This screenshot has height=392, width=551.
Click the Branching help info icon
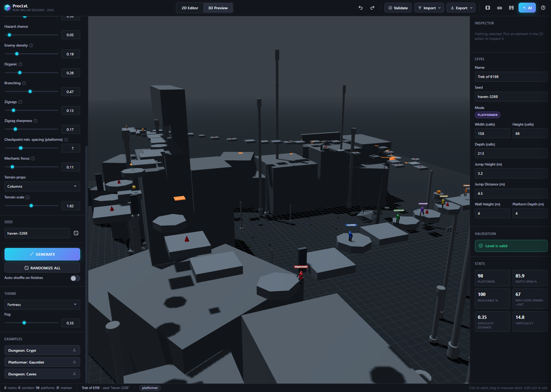(24, 83)
